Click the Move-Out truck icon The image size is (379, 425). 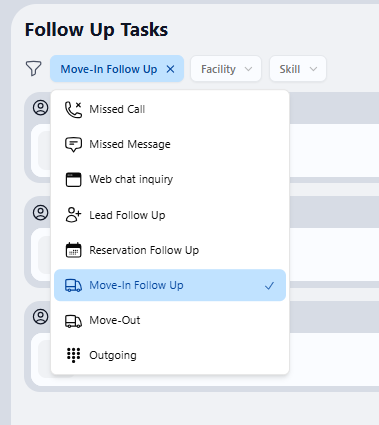click(73, 321)
